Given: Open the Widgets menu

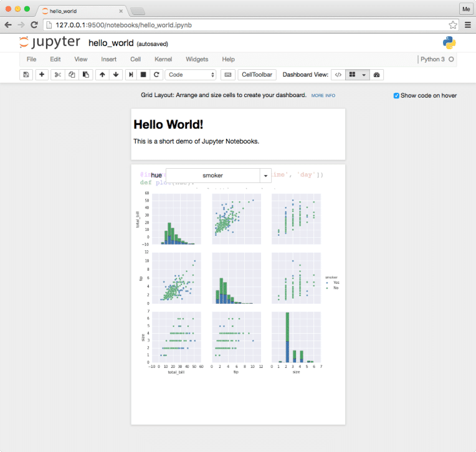Looking at the screenshot, I should click(x=197, y=59).
